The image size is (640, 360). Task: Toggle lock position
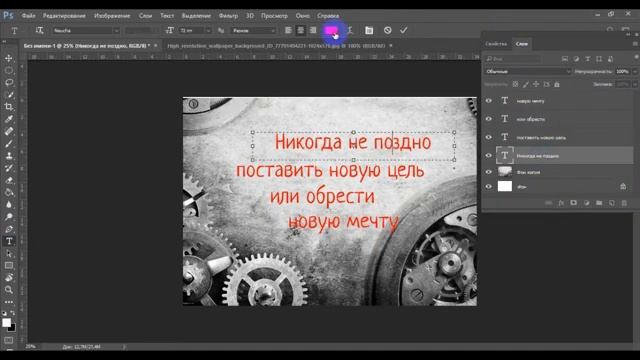[536, 84]
